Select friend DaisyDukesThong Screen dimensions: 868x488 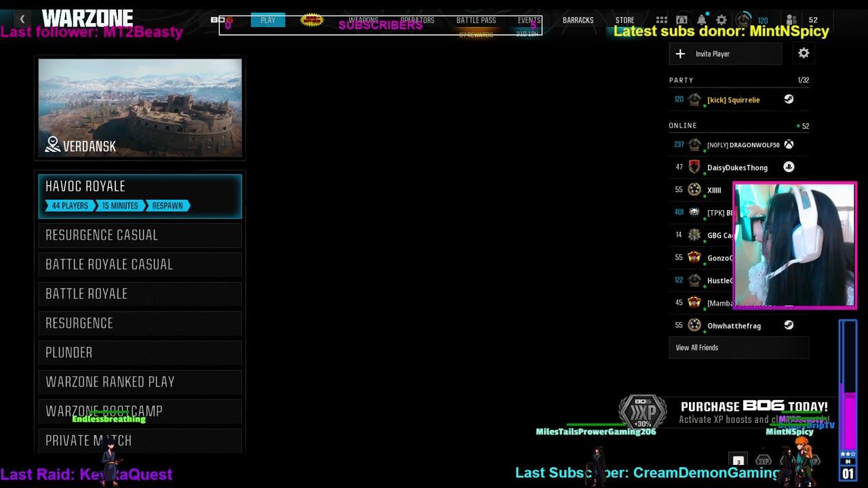click(x=738, y=167)
